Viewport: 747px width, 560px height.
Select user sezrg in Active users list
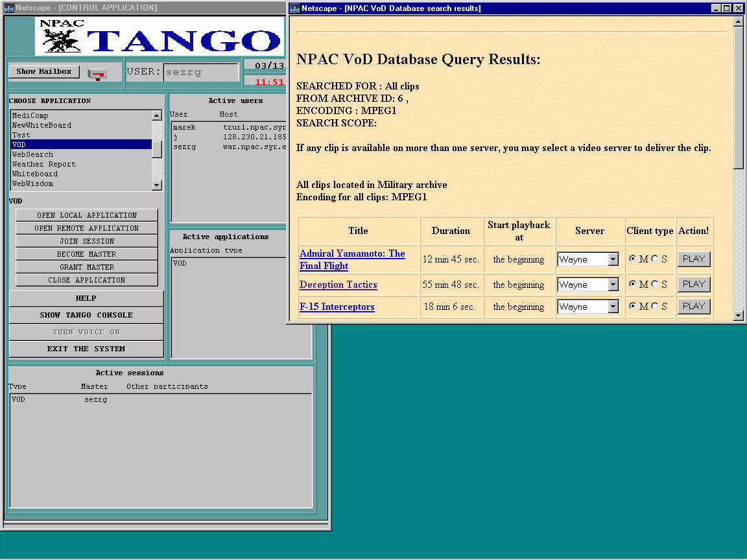(x=229, y=146)
